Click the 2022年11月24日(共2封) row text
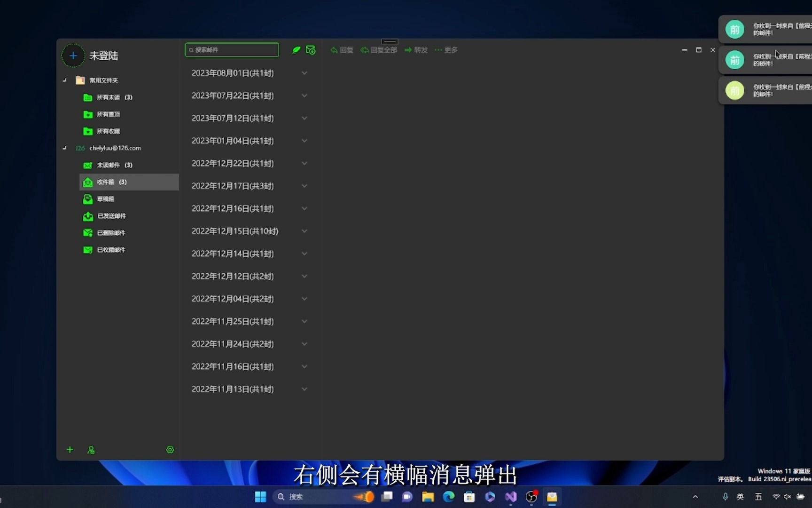This screenshot has width=812, height=508. click(233, 344)
